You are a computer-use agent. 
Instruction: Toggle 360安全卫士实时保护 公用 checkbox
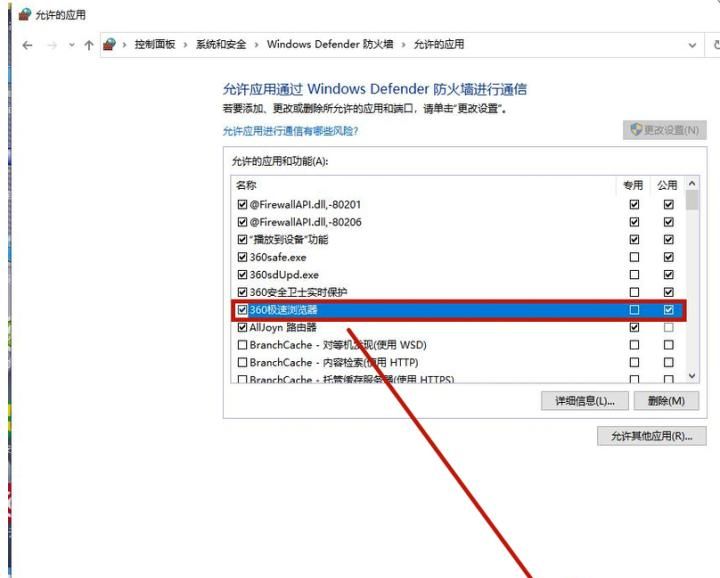(x=669, y=292)
